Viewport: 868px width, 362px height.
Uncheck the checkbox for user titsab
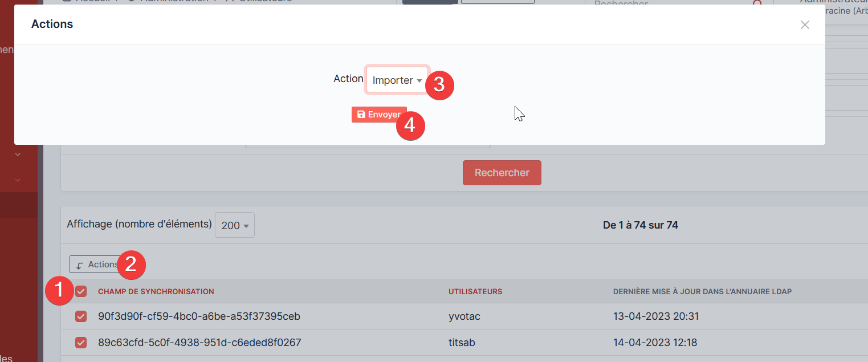pyautogui.click(x=81, y=343)
